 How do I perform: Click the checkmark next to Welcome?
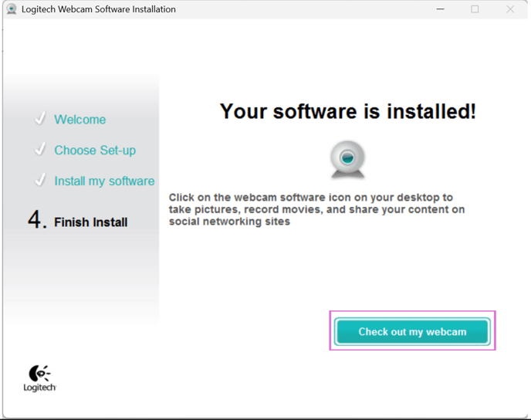point(40,119)
